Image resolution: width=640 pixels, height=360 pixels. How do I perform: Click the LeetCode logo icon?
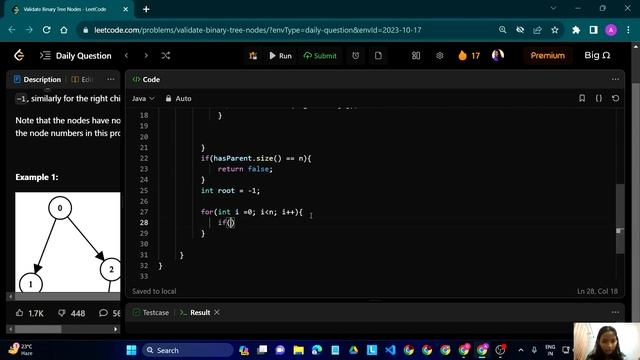(19, 55)
